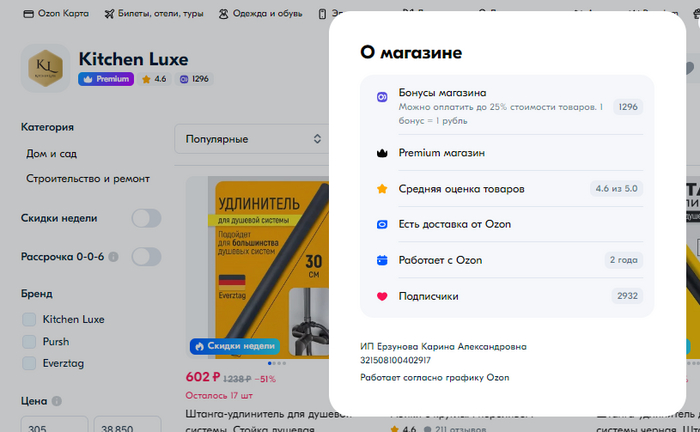Click the Ozon Карта card icon
This screenshot has height=432, width=700.
coord(28,14)
